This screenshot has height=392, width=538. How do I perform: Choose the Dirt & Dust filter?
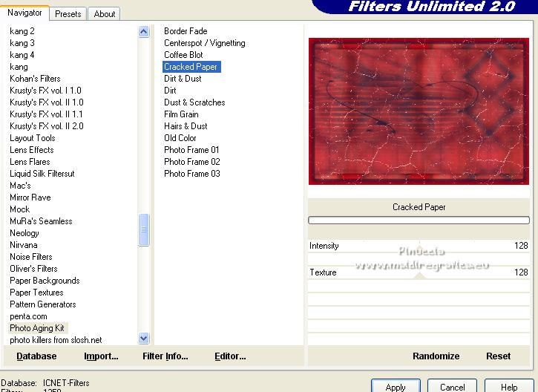(183, 79)
